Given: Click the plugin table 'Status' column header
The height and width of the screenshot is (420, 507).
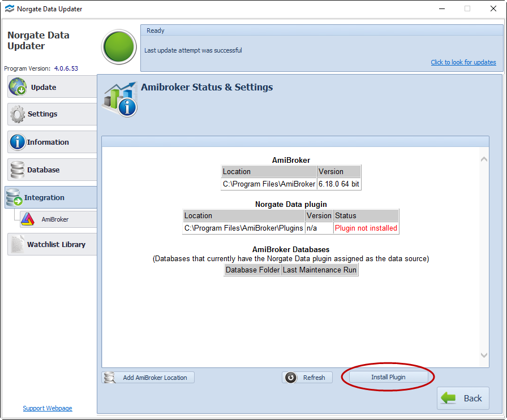Looking at the screenshot, I should (366, 215).
